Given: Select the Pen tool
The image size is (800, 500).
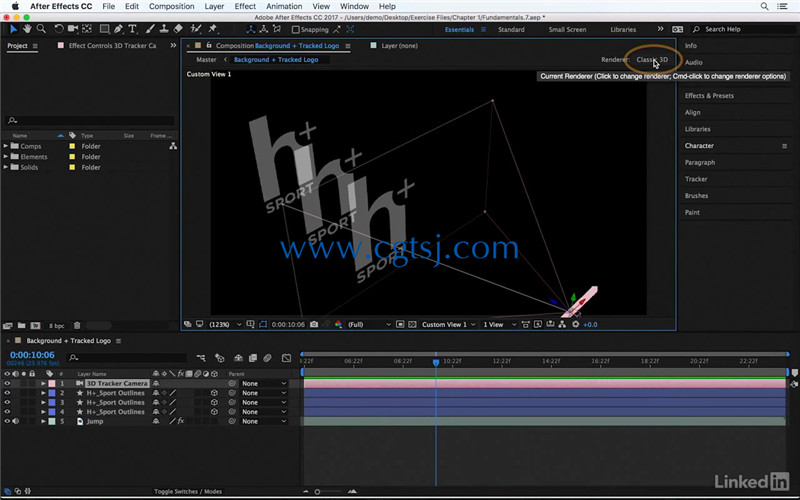Looking at the screenshot, I should 118,29.
